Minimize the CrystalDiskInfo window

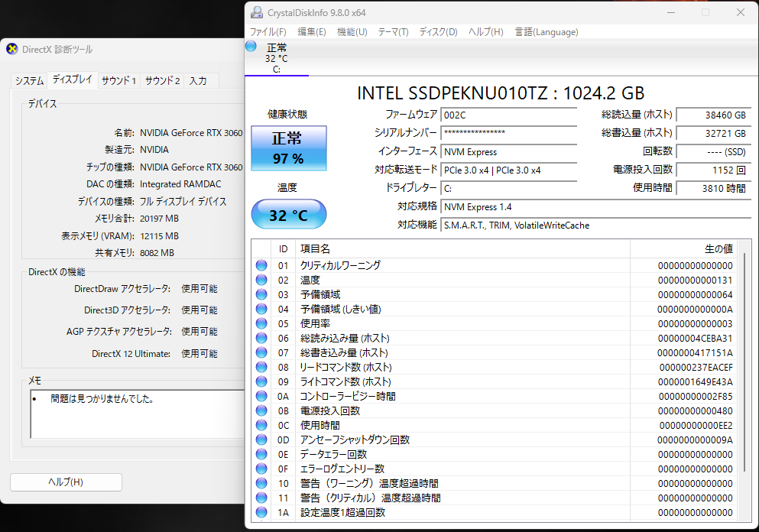(x=671, y=12)
